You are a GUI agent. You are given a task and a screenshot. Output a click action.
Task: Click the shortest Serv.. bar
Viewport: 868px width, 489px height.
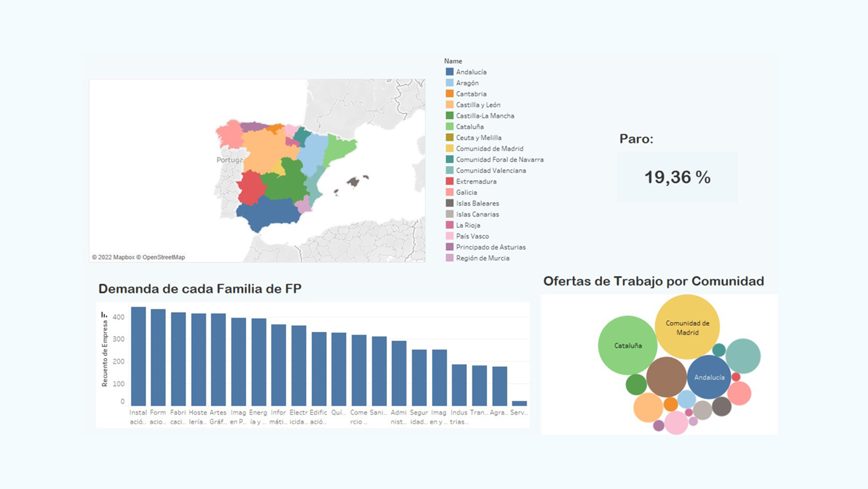coord(519,403)
